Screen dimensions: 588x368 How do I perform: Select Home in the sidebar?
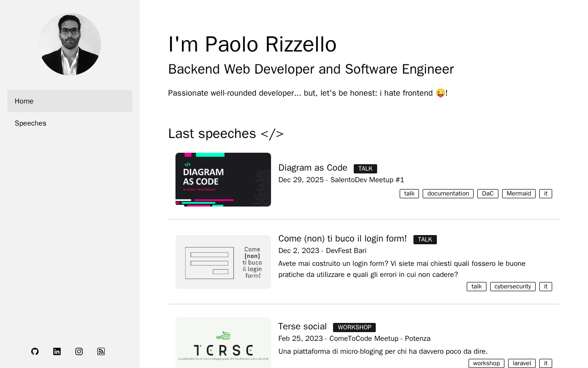pyautogui.click(x=70, y=101)
